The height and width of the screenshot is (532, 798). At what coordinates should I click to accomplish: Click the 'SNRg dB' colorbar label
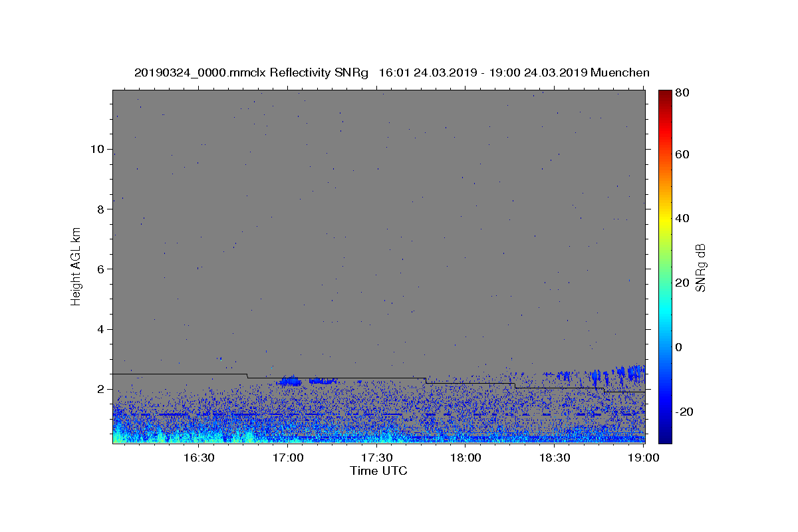click(700, 267)
